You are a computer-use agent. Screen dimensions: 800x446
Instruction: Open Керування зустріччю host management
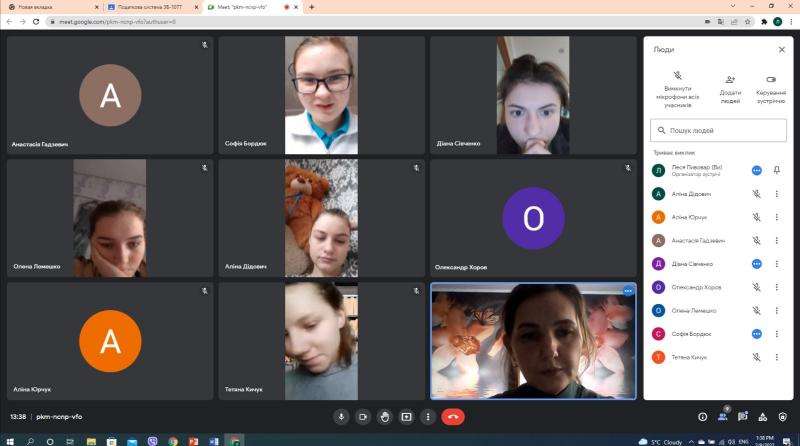point(770,86)
